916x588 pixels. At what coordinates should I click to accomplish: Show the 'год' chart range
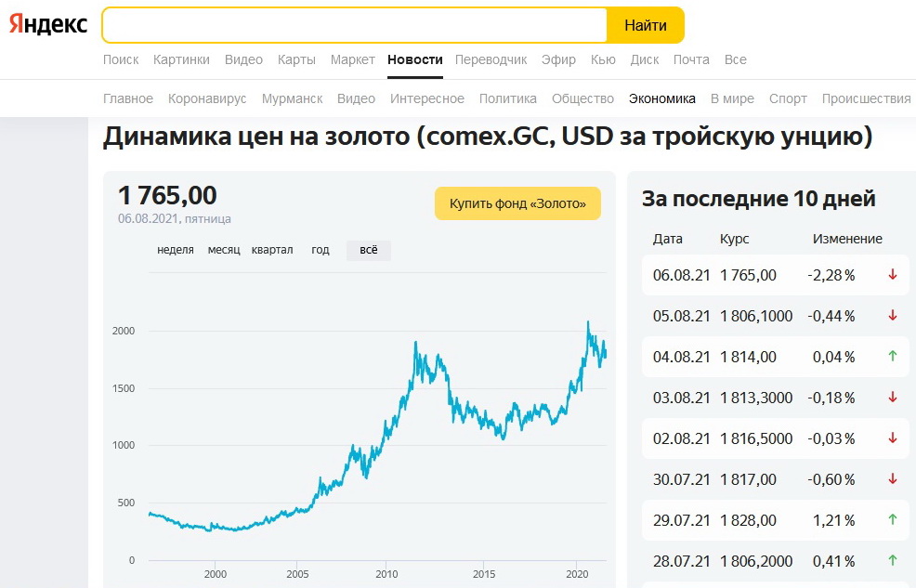tap(321, 251)
